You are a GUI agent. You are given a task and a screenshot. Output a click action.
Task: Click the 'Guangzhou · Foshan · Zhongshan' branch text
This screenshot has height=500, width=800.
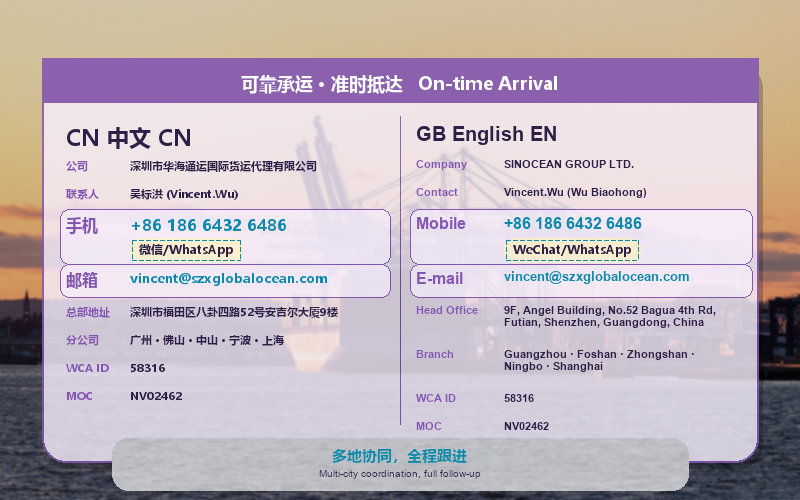(599, 360)
